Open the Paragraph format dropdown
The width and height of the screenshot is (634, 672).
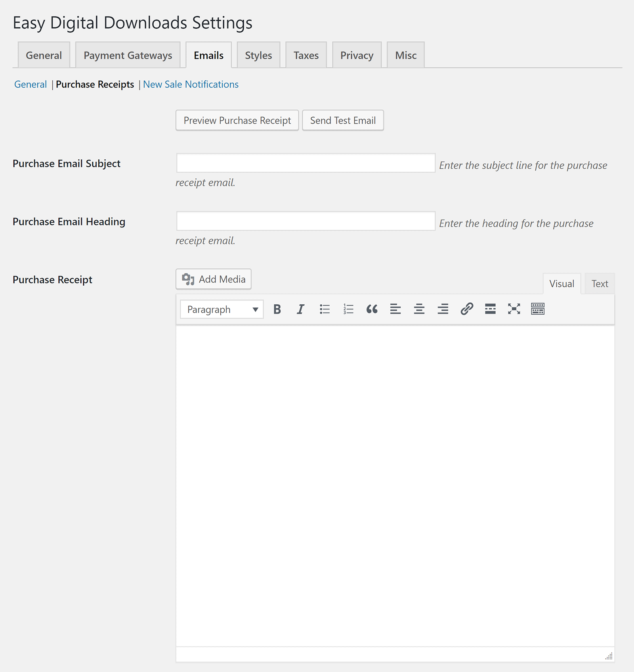point(222,309)
